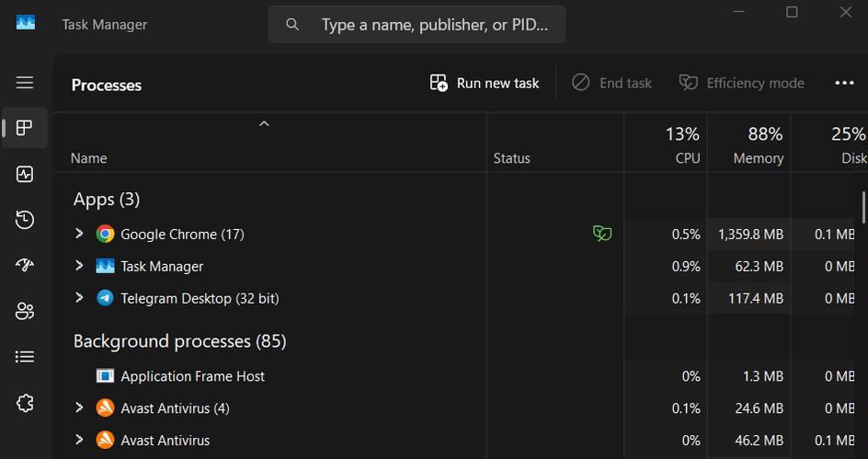Viewport: 868px width, 459px height.
Task: Open the hamburger navigation menu
Action: pyautogui.click(x=24, y=83)
